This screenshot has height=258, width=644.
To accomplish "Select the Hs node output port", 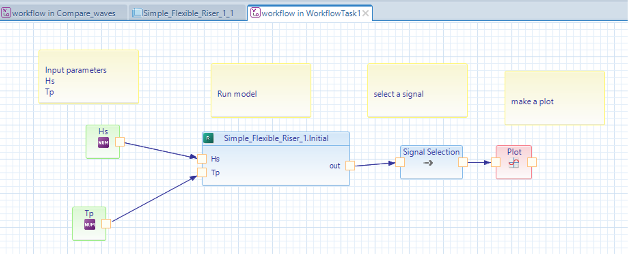I will (x=119, y=142).
